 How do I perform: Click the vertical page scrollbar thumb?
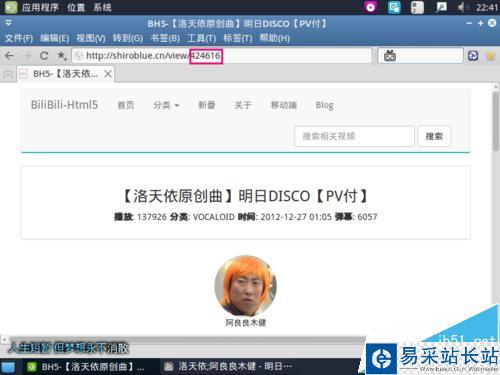[x=496, y=120]
